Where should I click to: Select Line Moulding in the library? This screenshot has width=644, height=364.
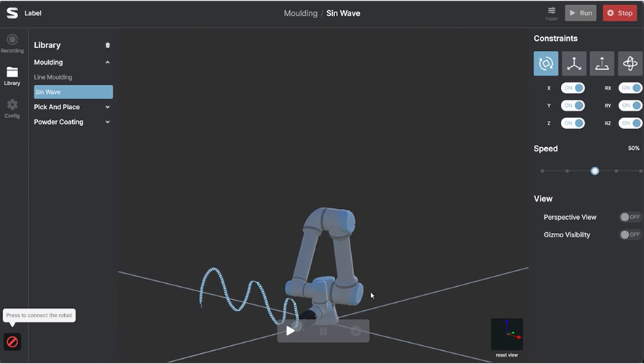(x=53, y=77)
